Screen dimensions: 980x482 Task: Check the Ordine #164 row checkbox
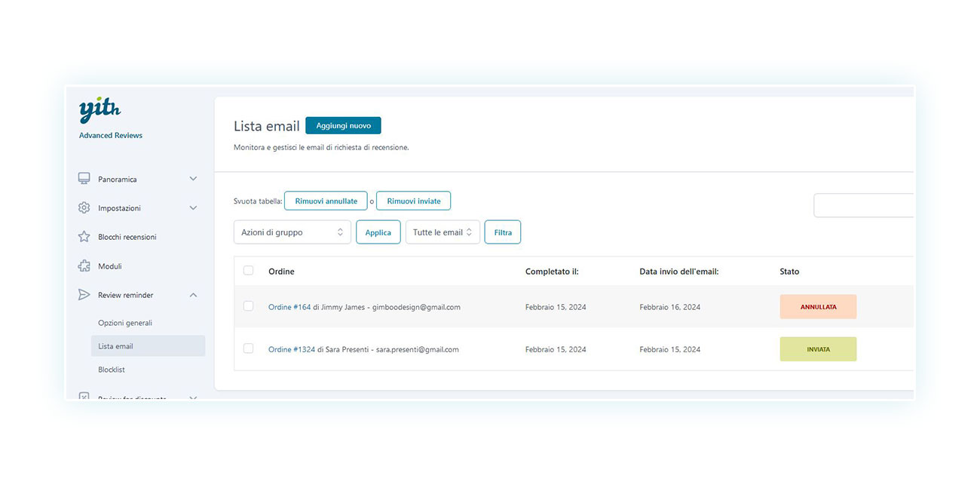(x=249, y=306)
